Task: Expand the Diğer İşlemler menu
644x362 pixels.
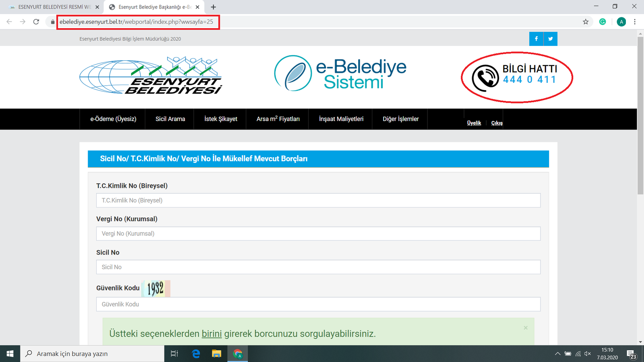Action: click(x=400, y=119)
